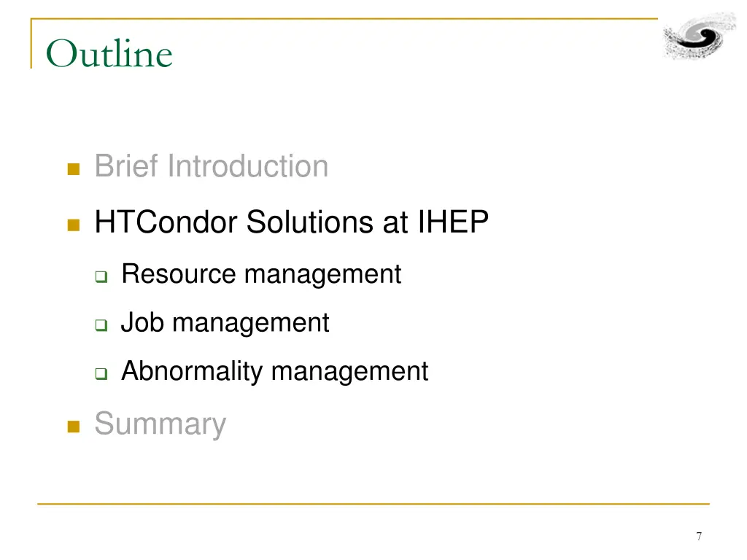Click square bullet beside Summary
This screenshot has width=747, height=560.
[x=74, y=427]
